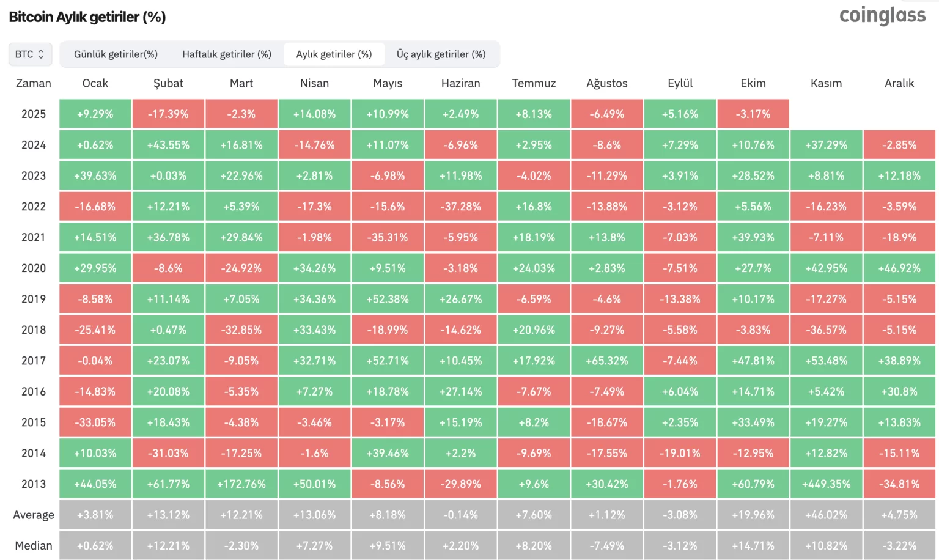Click the +449.35% November 2013 cell
The image size is (939, 560).
tap(826, 484)
